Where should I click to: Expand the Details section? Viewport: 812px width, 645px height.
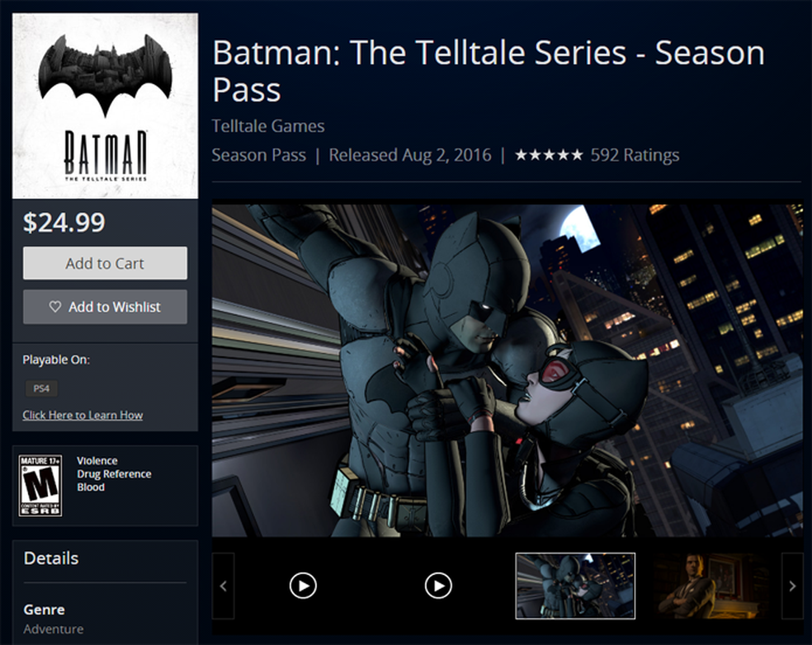(50, 558)
